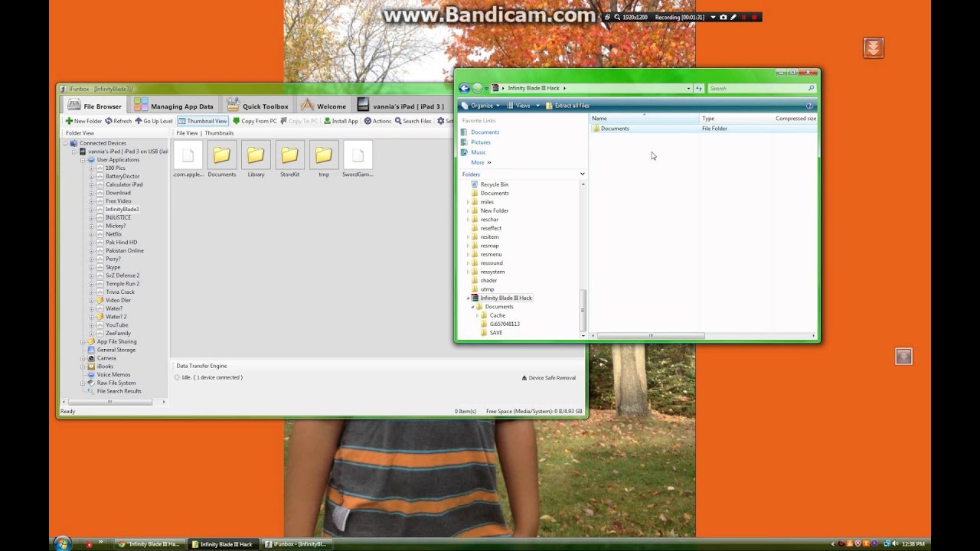The width and height of the screenshot is (980, 551).
Task: Switch to the Welcome tab
Action: click(323, 106)
